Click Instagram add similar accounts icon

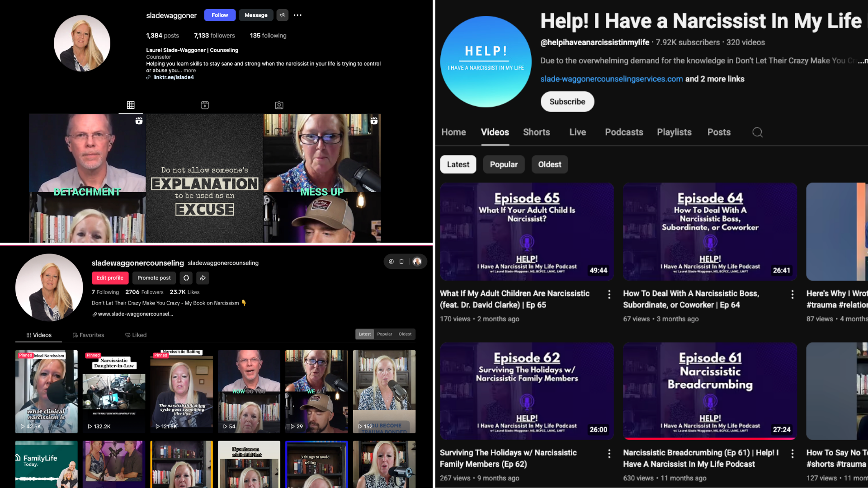283,15
